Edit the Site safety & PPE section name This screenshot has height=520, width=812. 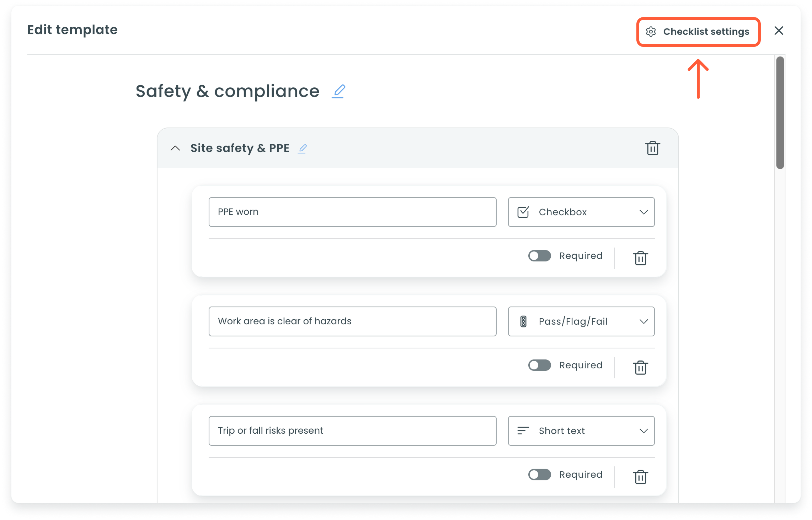pos(303,148)
